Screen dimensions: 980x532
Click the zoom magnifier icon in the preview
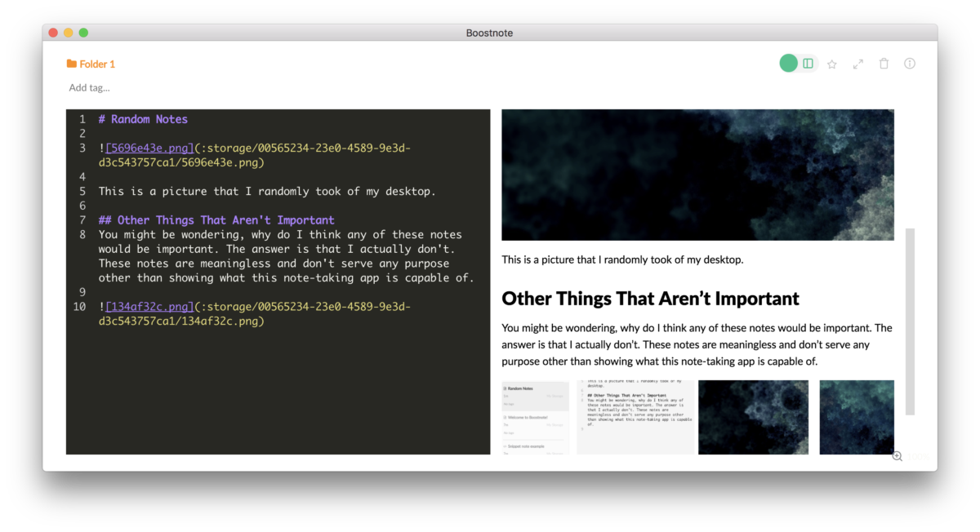pos(897,456)
